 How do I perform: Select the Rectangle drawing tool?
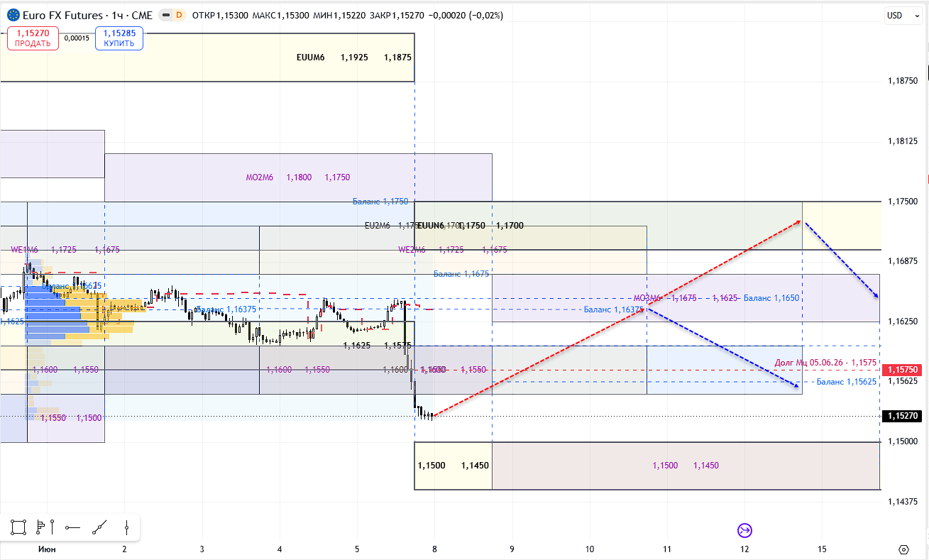(18, 527)
